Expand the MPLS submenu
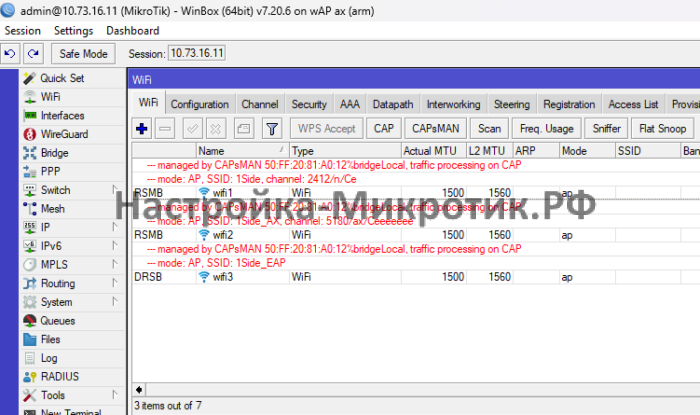This screenshot has width=700, height=415. point(115,265)
